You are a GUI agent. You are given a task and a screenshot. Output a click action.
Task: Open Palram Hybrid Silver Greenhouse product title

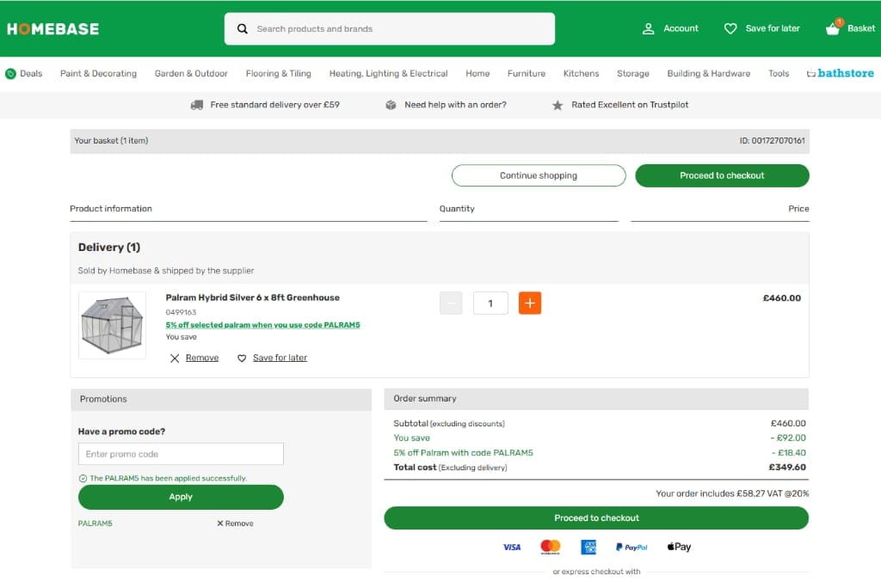pyautogui.click(x=252, y=297)
